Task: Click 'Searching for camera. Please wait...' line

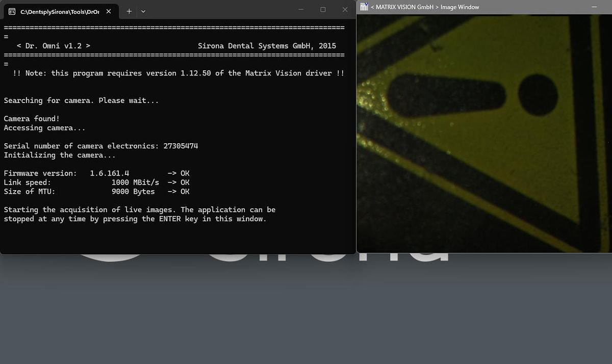Action: click(81, 100)
